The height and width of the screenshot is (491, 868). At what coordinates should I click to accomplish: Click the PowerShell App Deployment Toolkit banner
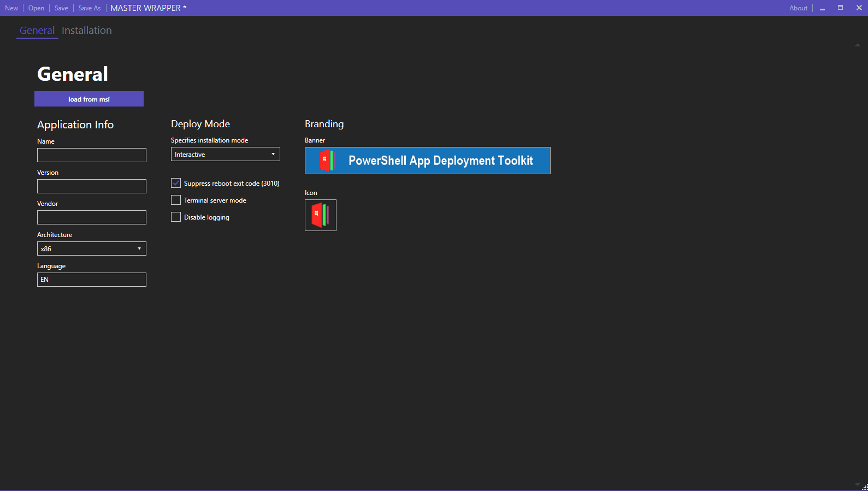pos(428,161)
